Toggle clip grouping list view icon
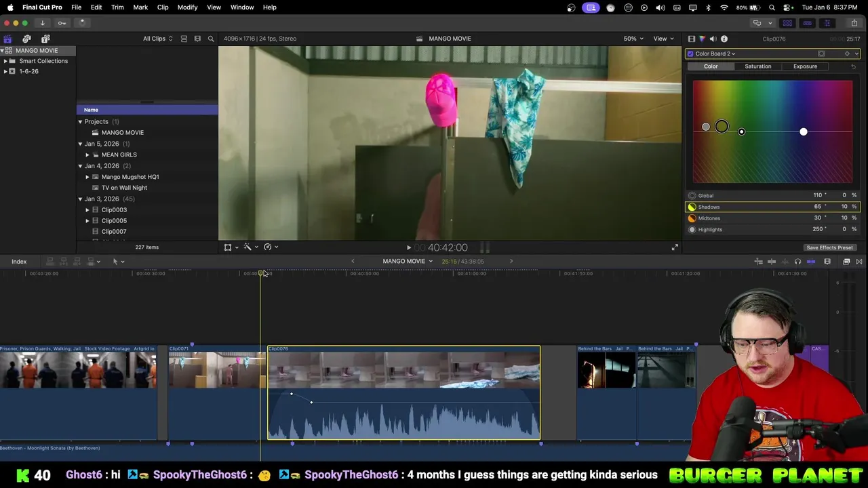This screenshot has width=868, height=488. tap(184, 39)
